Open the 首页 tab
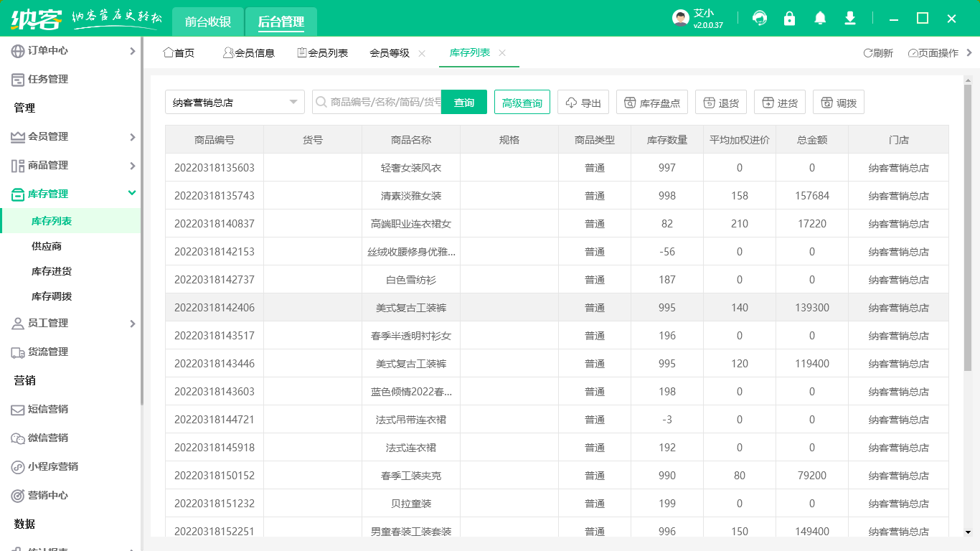The width and height of the screenshot is (980, 551). point(179,53)
